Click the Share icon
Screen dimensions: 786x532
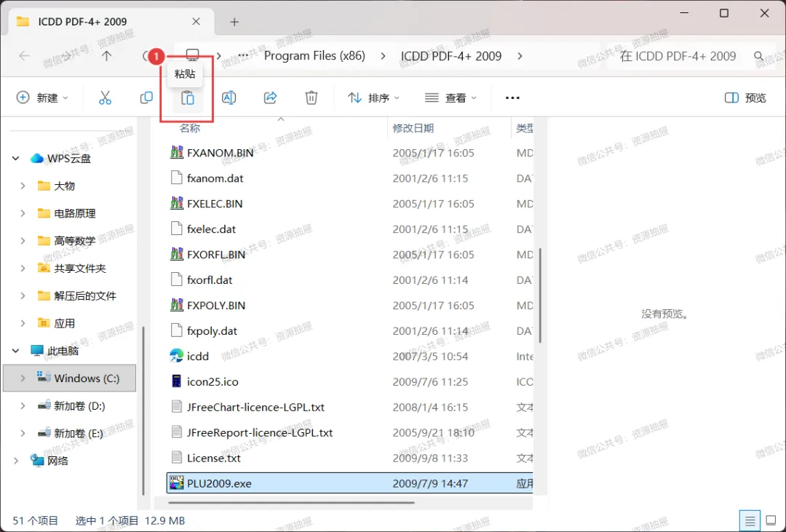tap(270, 98)
